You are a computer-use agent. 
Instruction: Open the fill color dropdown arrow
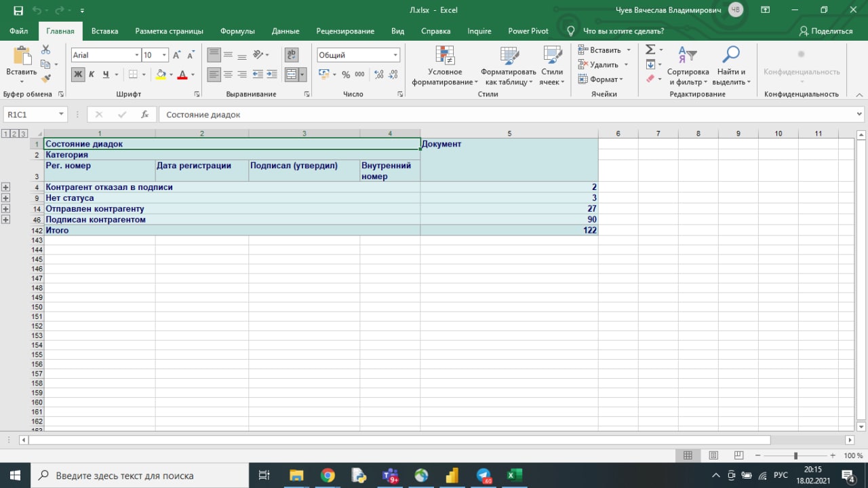(x=171, y=75)
